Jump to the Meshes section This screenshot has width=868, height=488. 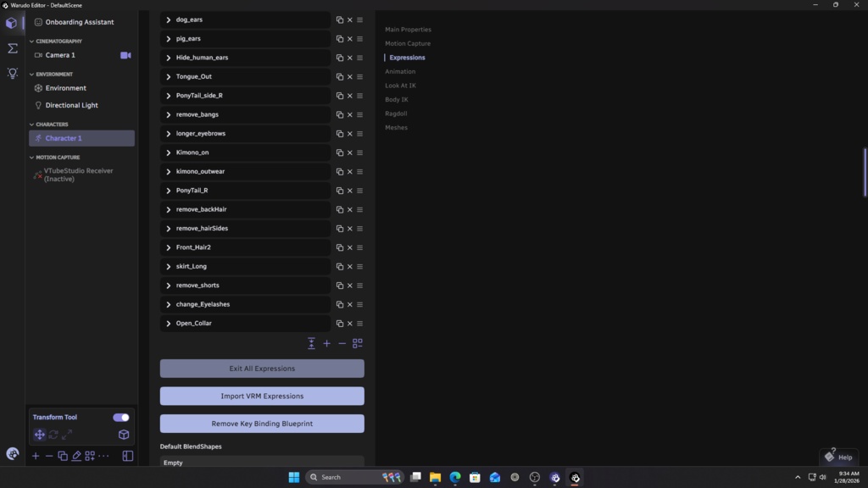pos(396,128)
